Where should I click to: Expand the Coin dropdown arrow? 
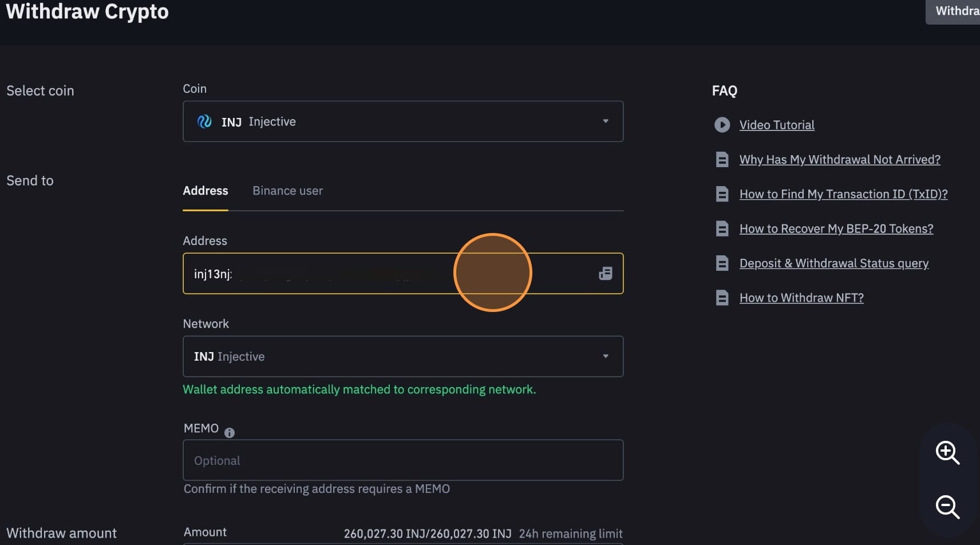coord(605,121)
